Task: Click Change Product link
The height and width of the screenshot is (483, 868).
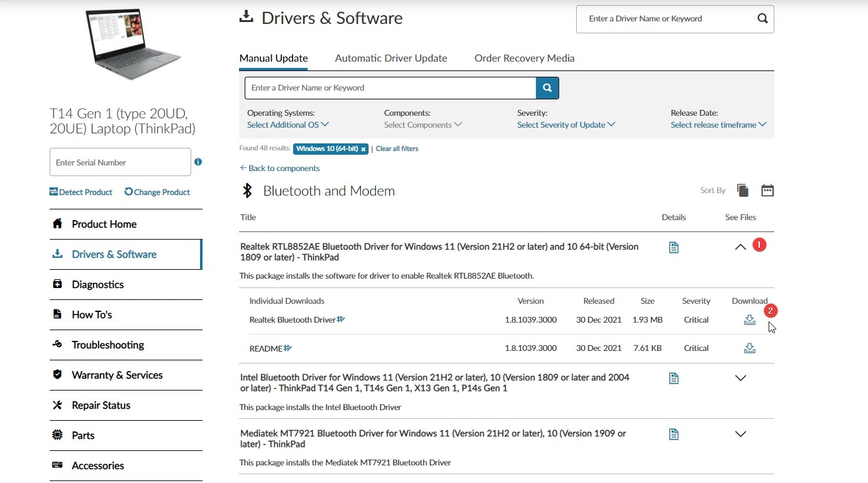Action: pyautogui.click(x=157, y=192)
